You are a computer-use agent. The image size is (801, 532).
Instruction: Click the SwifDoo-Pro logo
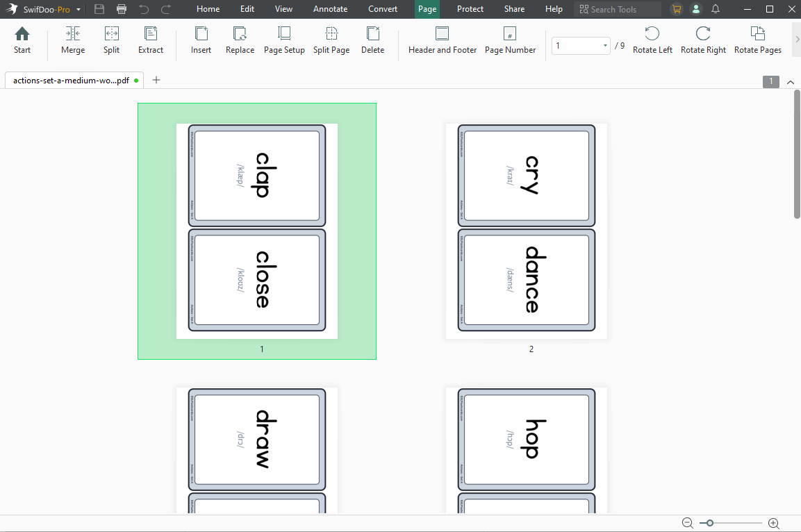12,8
